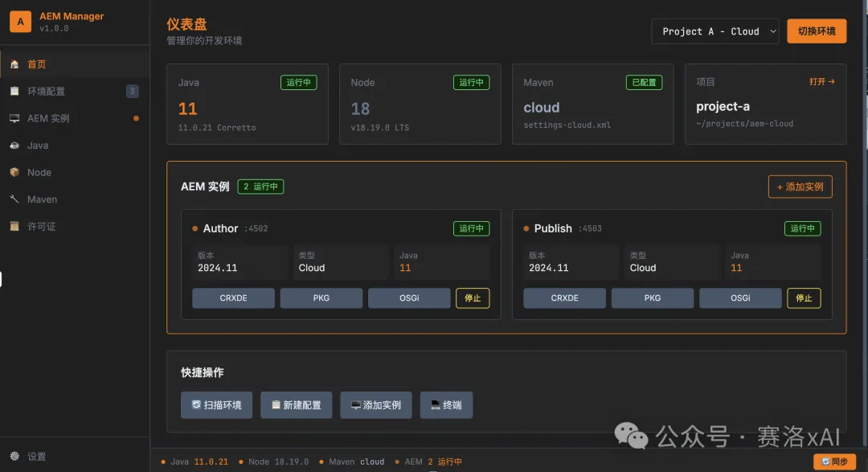This screenshot has width=868, height=472.
Task: Stop the Author instance
Action: [473, 298]
